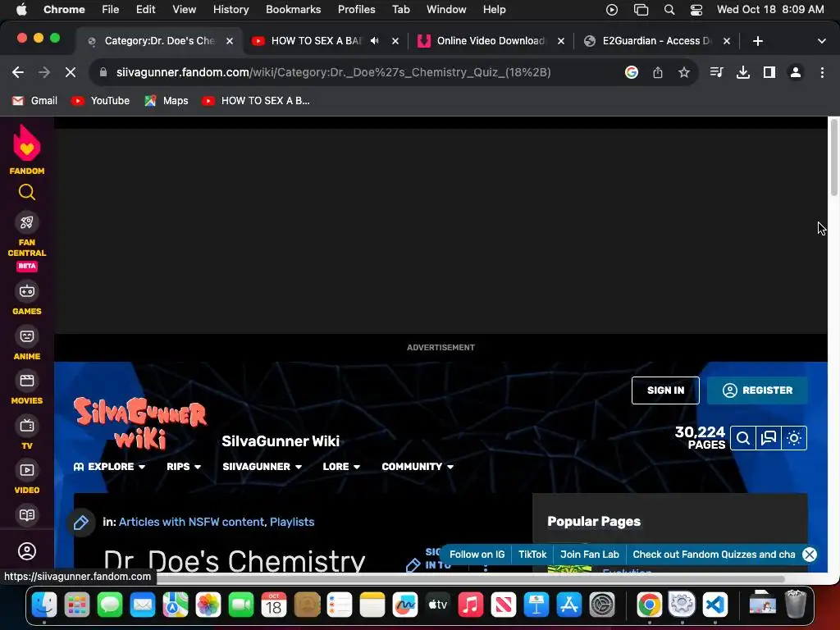
Task: Open the YouTube bookmark
Action: (x=101, y=101)
